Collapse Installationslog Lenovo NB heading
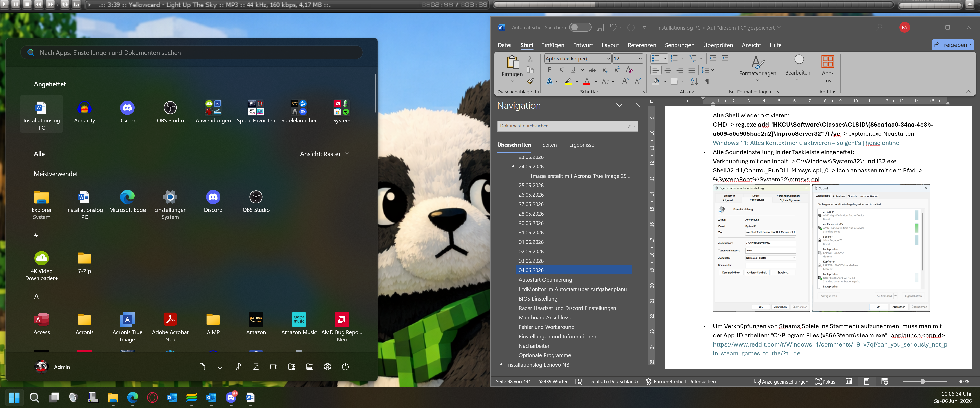This screenshot has width=980, height=408. pos(501,364)
